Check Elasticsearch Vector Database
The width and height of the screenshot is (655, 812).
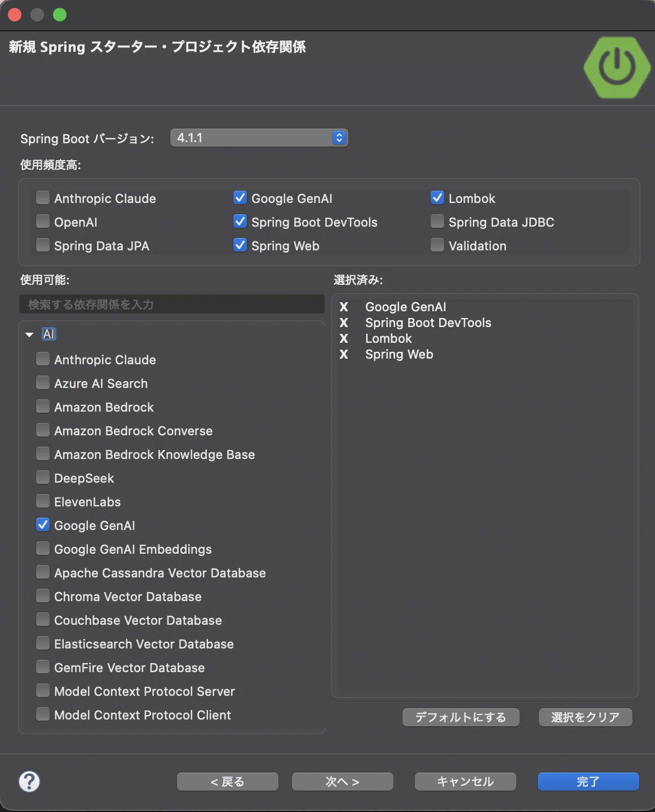pyautogui.click(x=43, y=643)
